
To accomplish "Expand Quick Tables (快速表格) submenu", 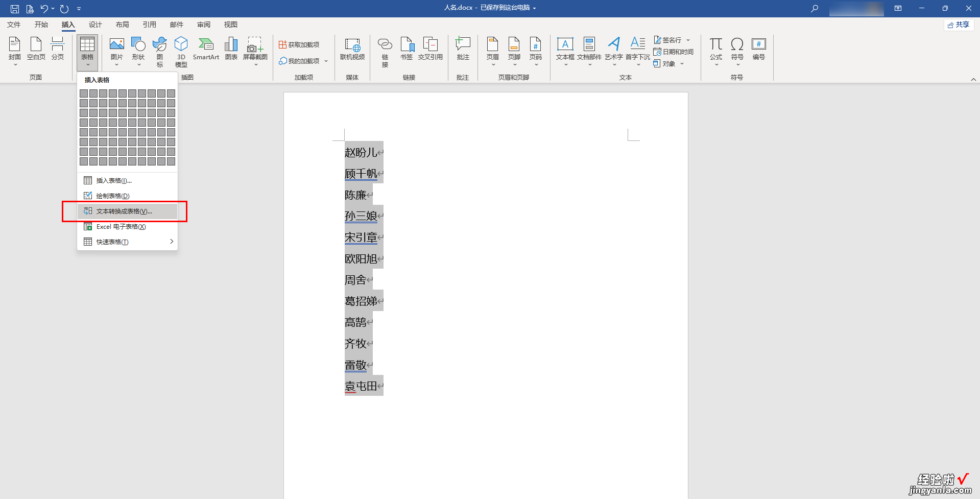I will (x=127, y=242).
